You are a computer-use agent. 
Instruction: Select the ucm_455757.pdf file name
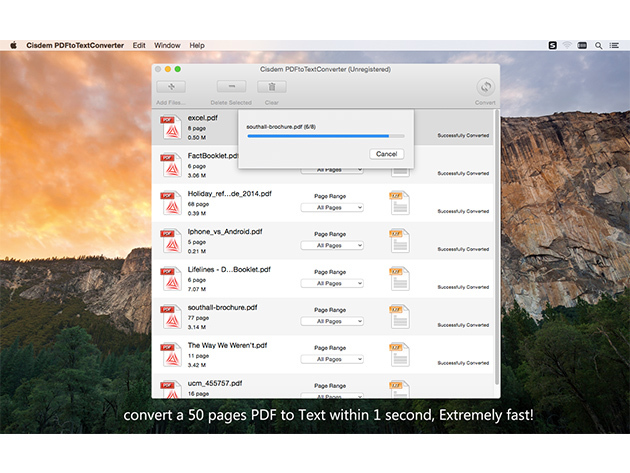[x=215, y=383]
